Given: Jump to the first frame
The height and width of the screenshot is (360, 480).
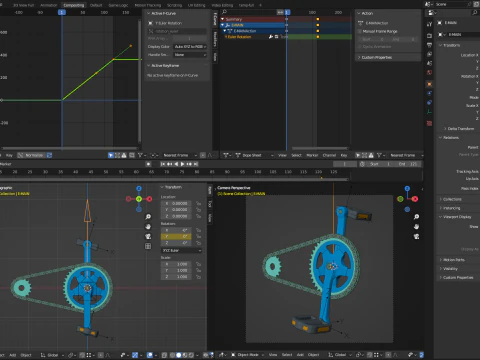Looking at the screenshot, I should (x=163, y=164).
